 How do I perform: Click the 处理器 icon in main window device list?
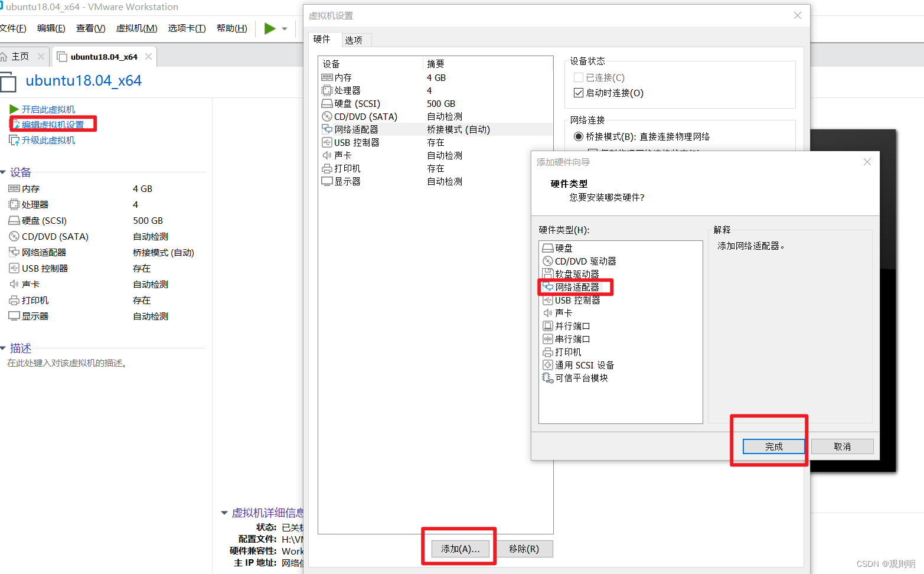14,204
